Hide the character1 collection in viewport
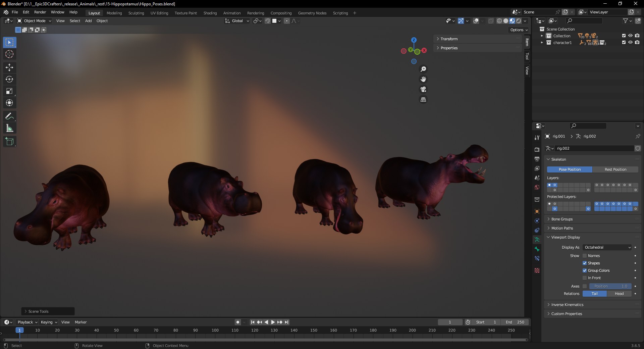644x349 pixels. 630,43
